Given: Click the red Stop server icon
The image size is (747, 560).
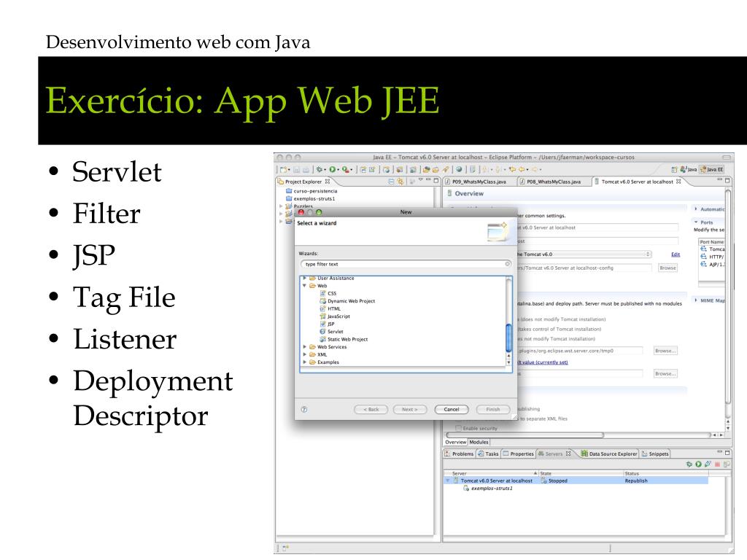Looking at the screenshot, I should tap(718, 464).
